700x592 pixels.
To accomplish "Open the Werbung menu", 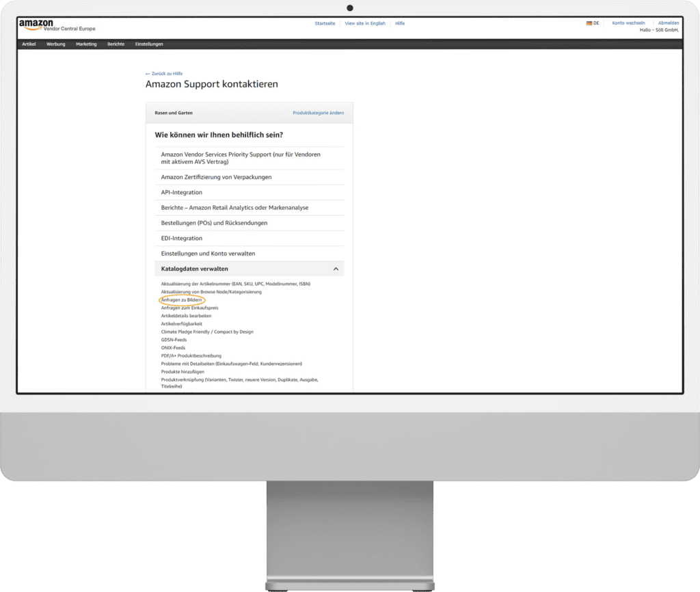I will (56, 44).
